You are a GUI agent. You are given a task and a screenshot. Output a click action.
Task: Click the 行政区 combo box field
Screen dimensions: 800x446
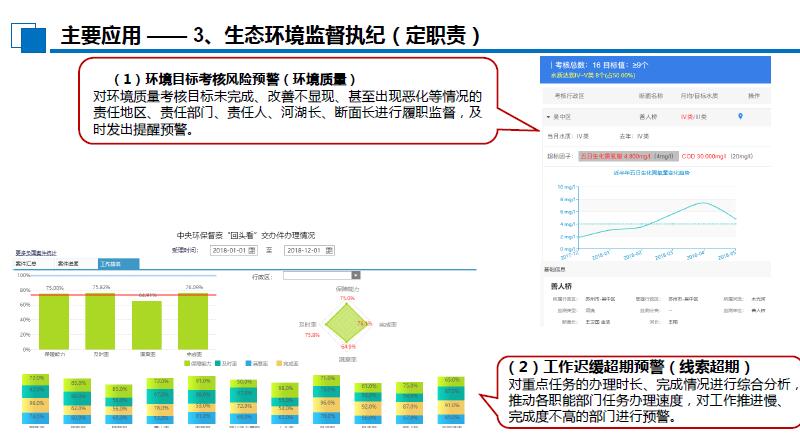[316, 275]
